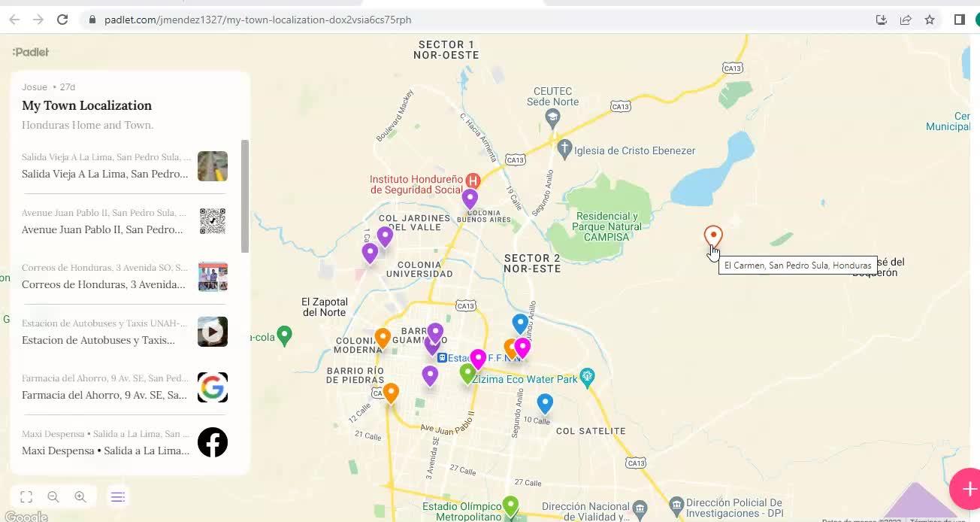Add a new post with pink plus button
Image resolution: width=980 pixels, height=522 pixels.
(966, 488)
